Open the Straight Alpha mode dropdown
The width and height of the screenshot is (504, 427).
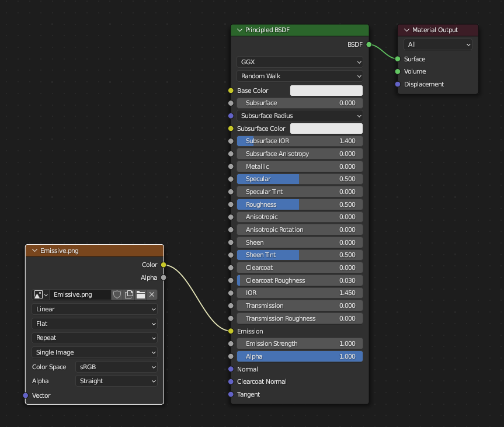(x=116, y=381)
